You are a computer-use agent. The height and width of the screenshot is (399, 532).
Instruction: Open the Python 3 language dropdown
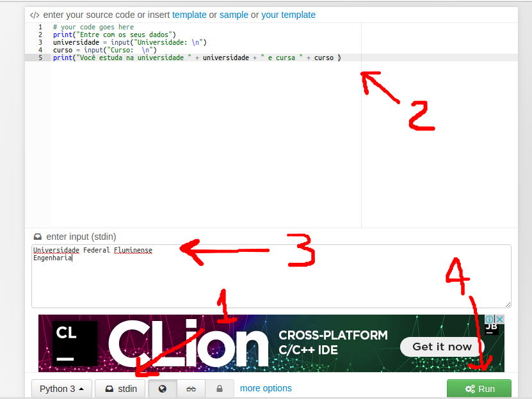(x=62, y=389)
